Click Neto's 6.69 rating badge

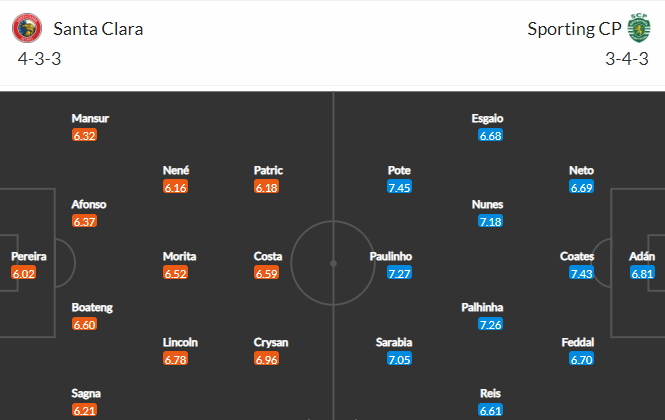(581, 187)
